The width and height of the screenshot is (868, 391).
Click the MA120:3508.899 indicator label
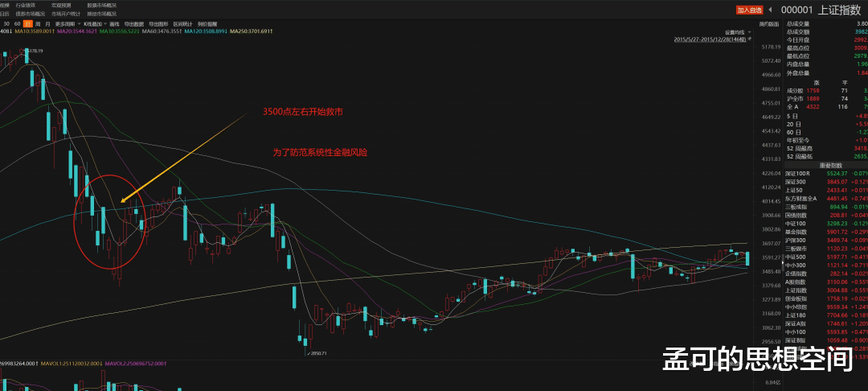pyautogui.click(x=207, y=31)
